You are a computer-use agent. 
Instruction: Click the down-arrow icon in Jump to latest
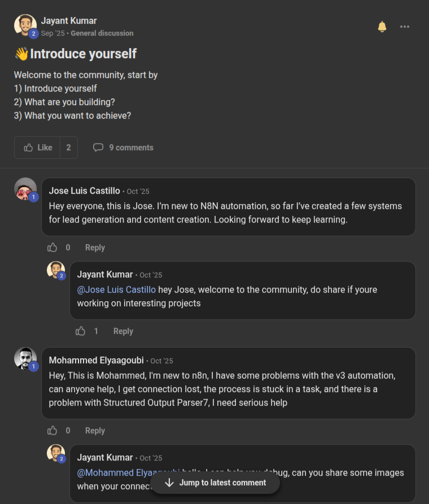tap(168, 483)
